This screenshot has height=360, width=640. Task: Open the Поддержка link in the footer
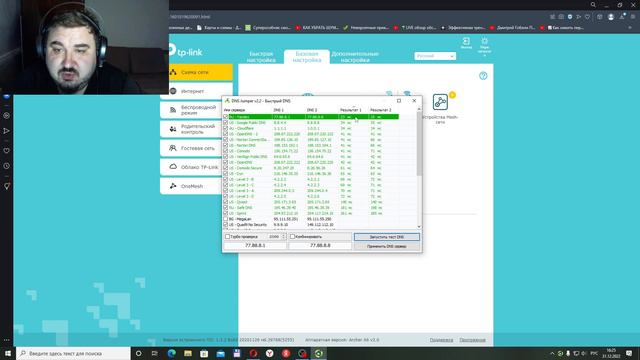click(x=441, y=340)
